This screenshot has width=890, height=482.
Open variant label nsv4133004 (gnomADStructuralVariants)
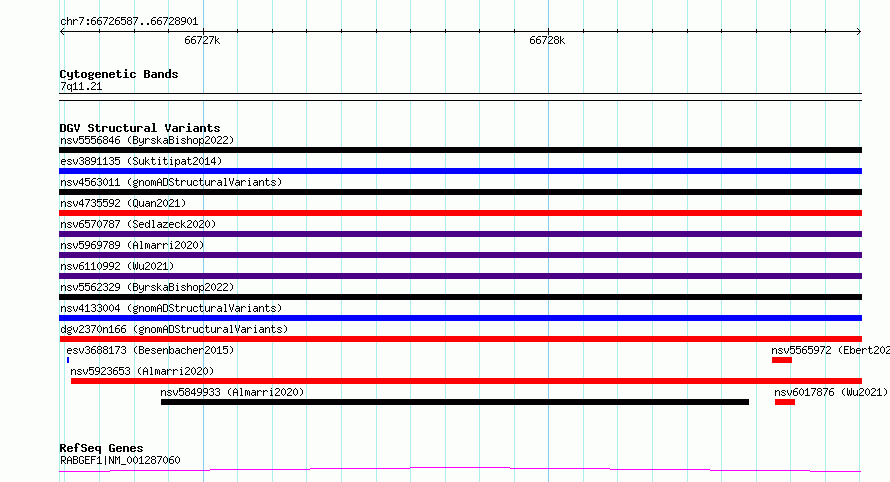pos(171,308)
